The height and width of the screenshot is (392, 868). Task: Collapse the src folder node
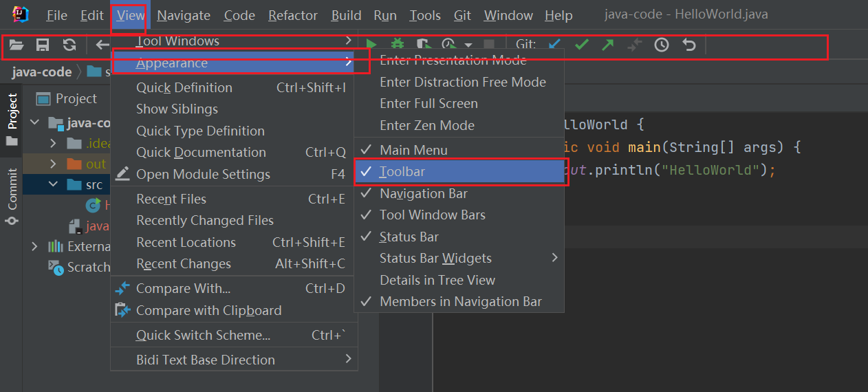[54, 185]
